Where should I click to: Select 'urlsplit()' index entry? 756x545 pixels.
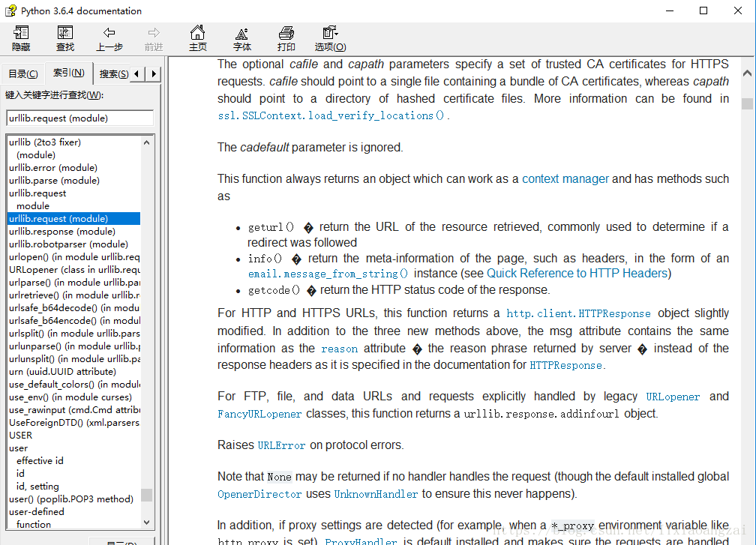tap(74, 334)
